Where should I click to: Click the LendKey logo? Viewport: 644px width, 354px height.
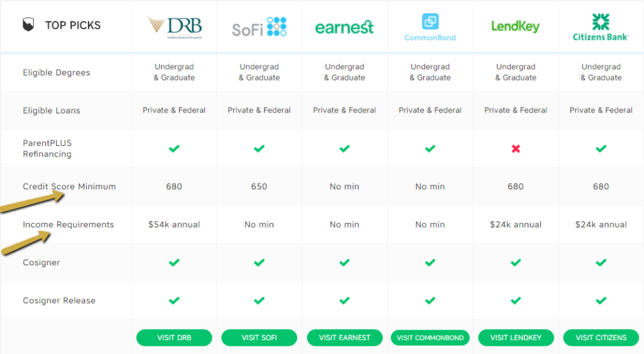click(x=516, y=26)
